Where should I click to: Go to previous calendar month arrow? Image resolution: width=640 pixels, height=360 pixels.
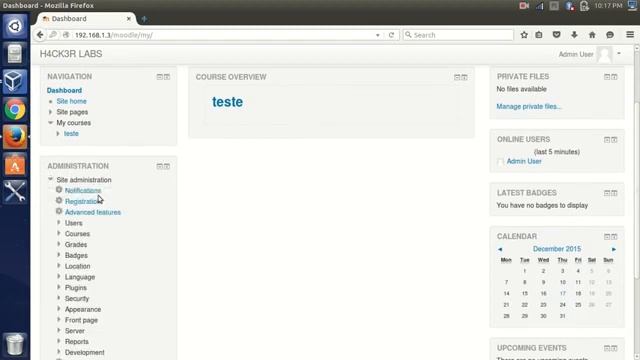(x=500, y=249)
